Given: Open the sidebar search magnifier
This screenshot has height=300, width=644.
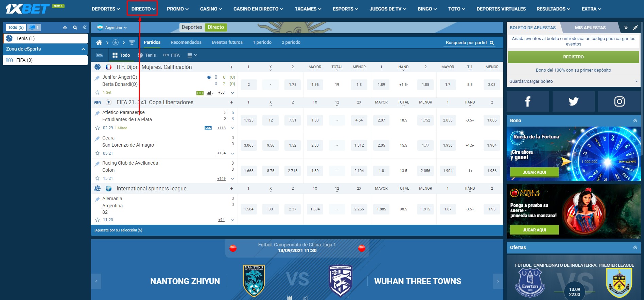Looking at the screenshot, I should pos(75,27).
